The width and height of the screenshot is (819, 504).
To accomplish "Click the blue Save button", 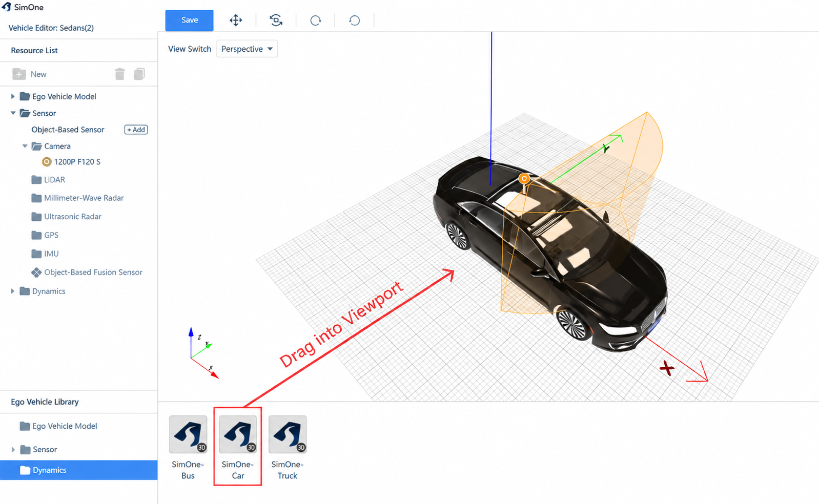I will 189,20.
